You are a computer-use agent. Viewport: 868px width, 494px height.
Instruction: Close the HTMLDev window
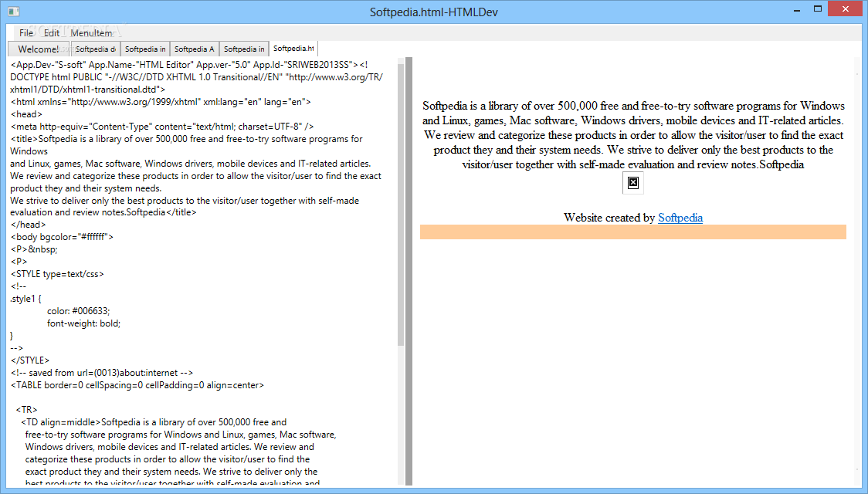pos(846,8)
